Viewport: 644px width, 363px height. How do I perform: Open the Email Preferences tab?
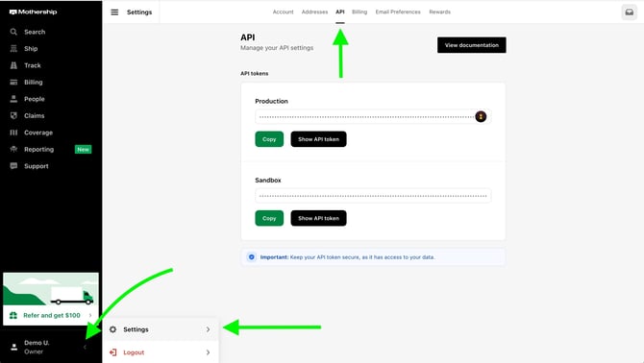[x=398, y=12]
